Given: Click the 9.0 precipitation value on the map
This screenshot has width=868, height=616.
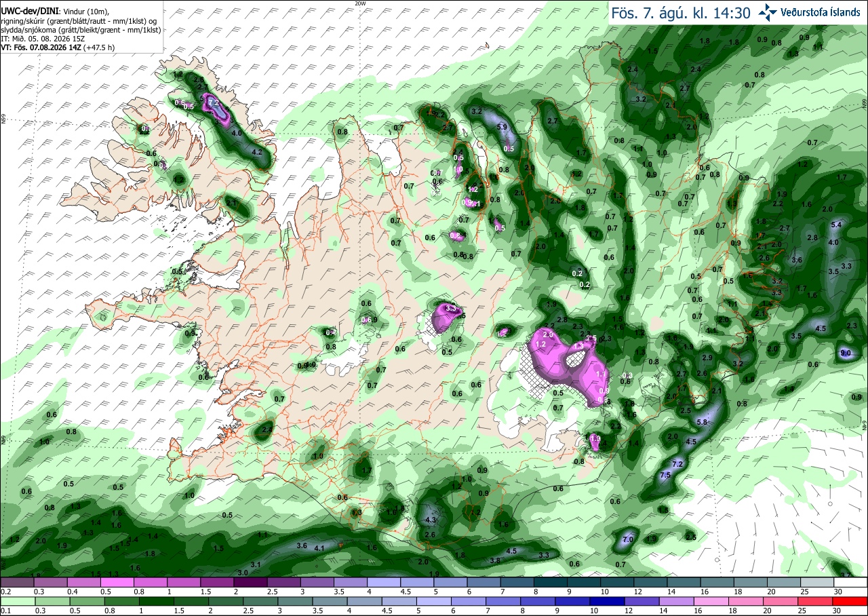Looking at the screenshot, I should point(846,353).
